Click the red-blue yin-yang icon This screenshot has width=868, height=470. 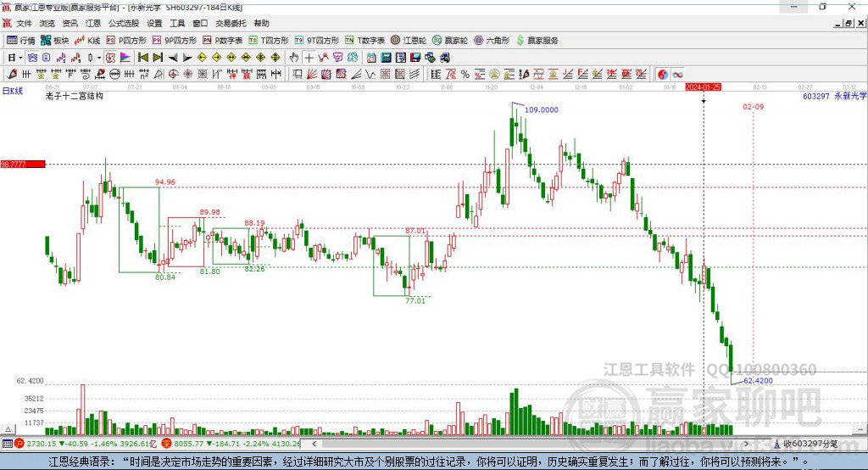pyautogui.click(x=663, y=75)
